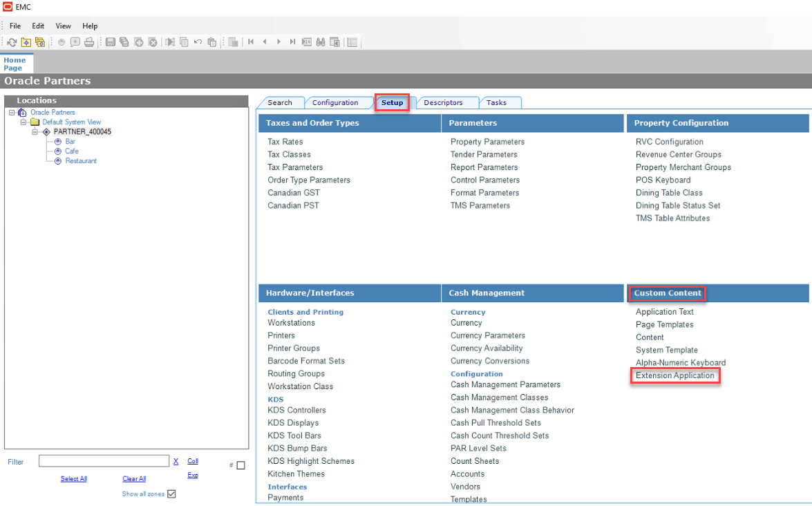Click the Select All link
Screen dimensions: 812x506
[x=73, y=479]
